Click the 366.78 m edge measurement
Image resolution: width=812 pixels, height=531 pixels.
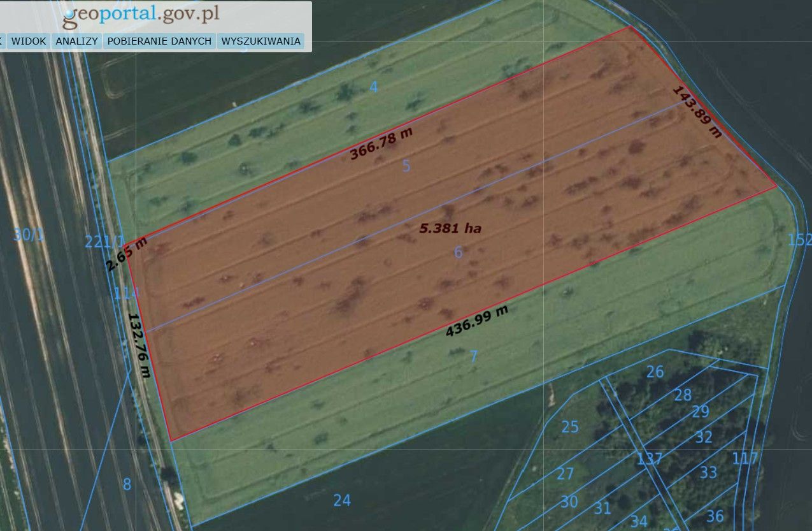381,143
